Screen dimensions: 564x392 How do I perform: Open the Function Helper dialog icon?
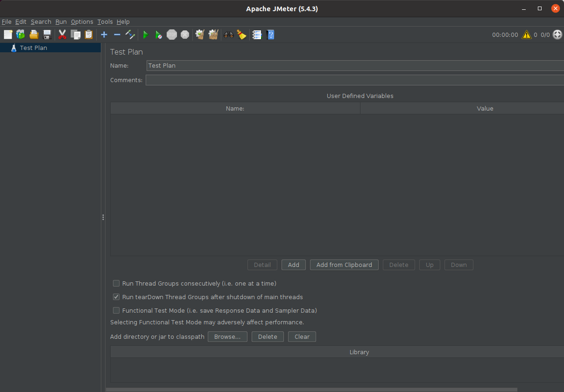257,35
